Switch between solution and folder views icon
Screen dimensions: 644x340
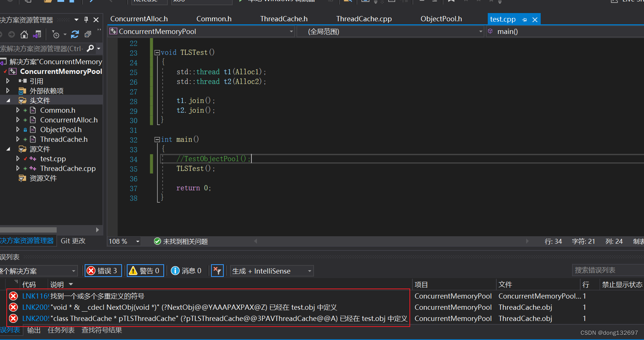[x=37, y=35]
